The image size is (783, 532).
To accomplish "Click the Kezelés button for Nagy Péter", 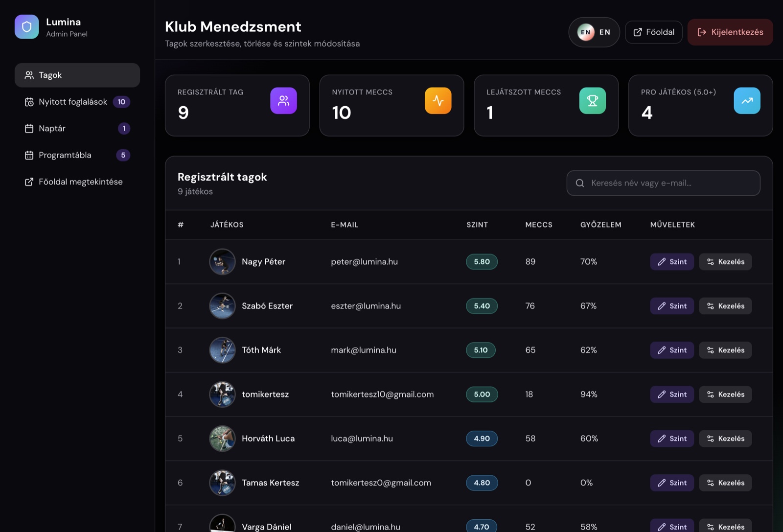I will click(x=725, y=262).
